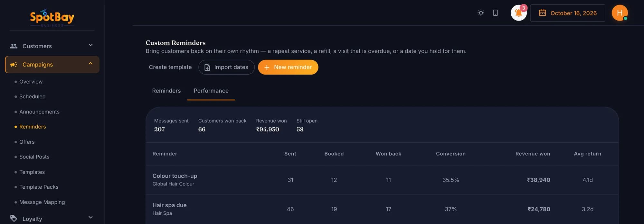The width and height of the screenshot is (644, 224).
Task: Click the Revenue won ₹94,930 stat
Action: pyautogui.click(x=271, y=125)
